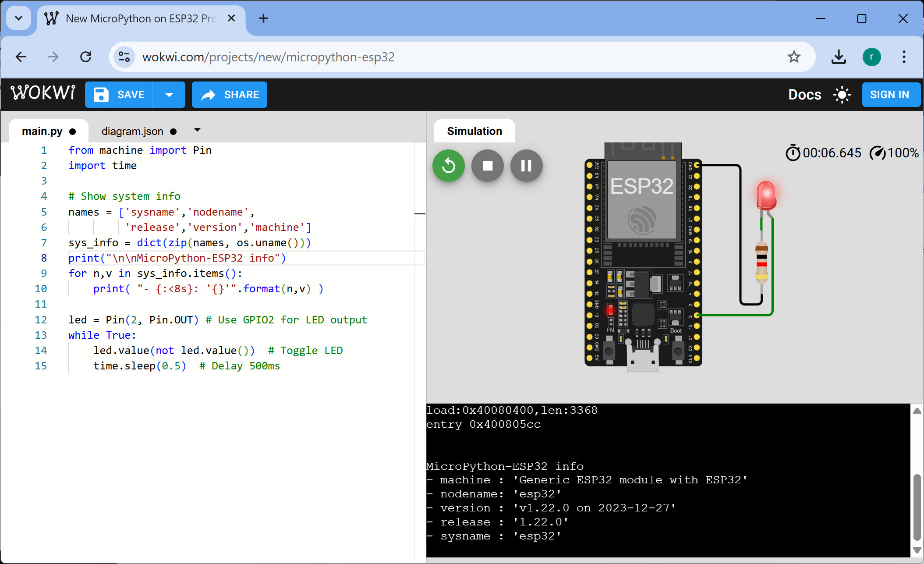
Task: Click the serial console scroll down arrow
Action: [x=917, y=550]
